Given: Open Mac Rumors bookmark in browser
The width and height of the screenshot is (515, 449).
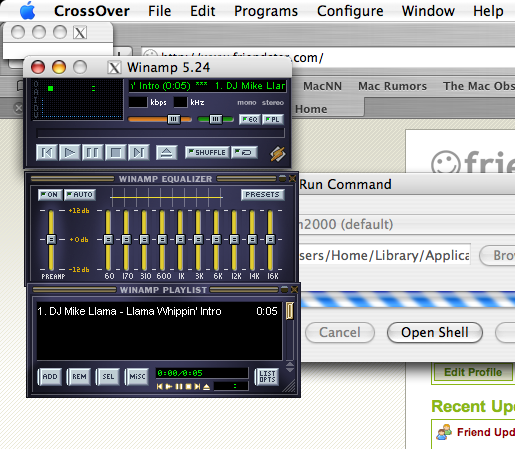Looking at the screenshot, I should (392, 86).
